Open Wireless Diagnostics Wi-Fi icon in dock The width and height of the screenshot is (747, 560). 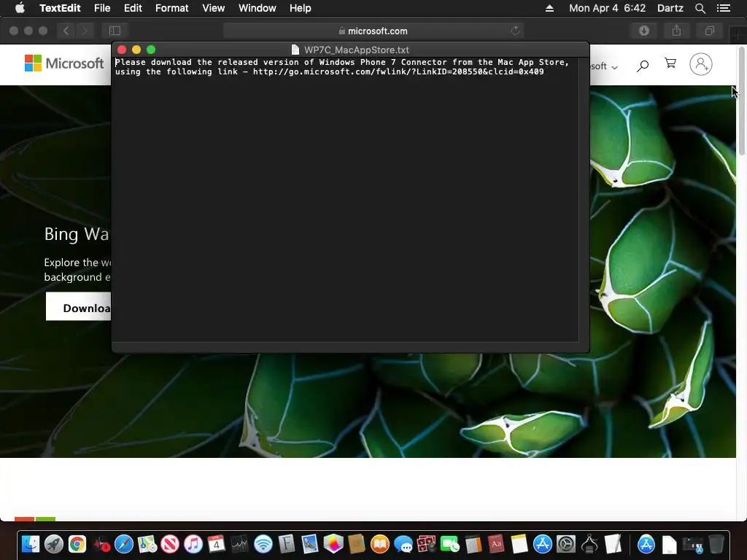coord(263,544)
